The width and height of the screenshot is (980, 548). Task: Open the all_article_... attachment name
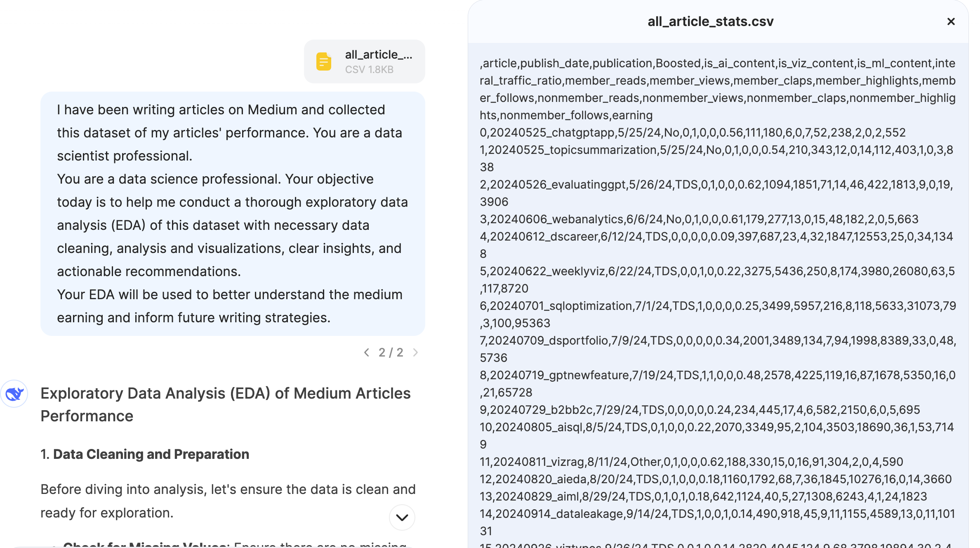click(x=378, y=54)
